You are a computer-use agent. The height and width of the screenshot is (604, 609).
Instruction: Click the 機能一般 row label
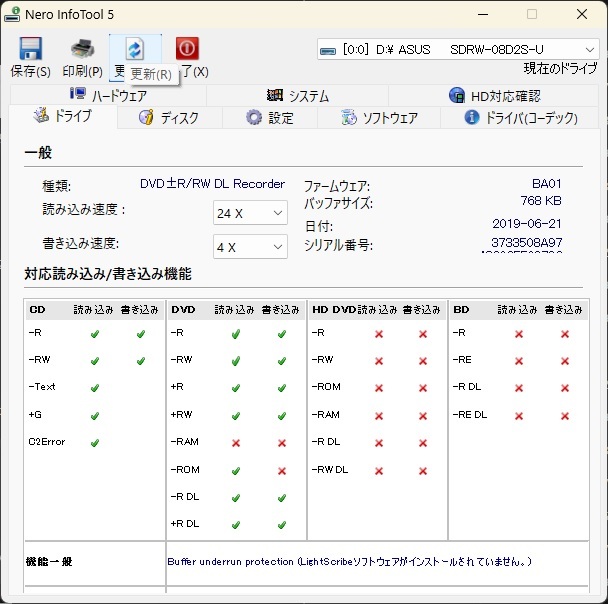pyautogui.click(x=49, y=562)
